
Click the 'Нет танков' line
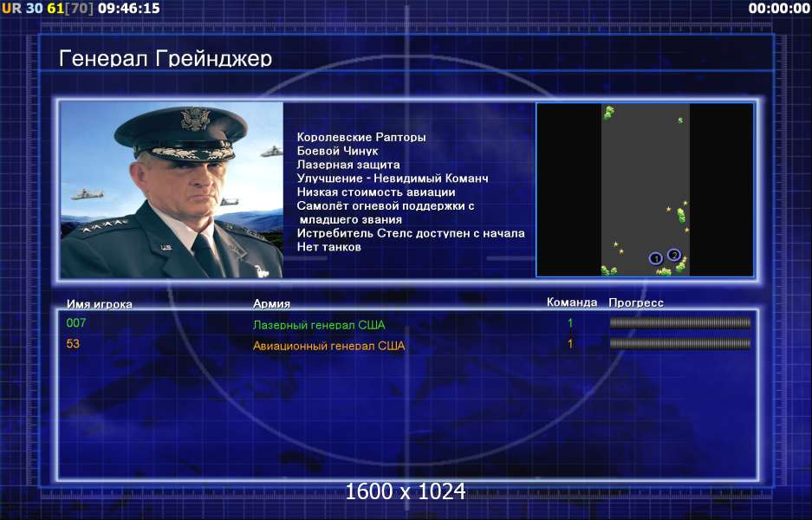(328, 247)
